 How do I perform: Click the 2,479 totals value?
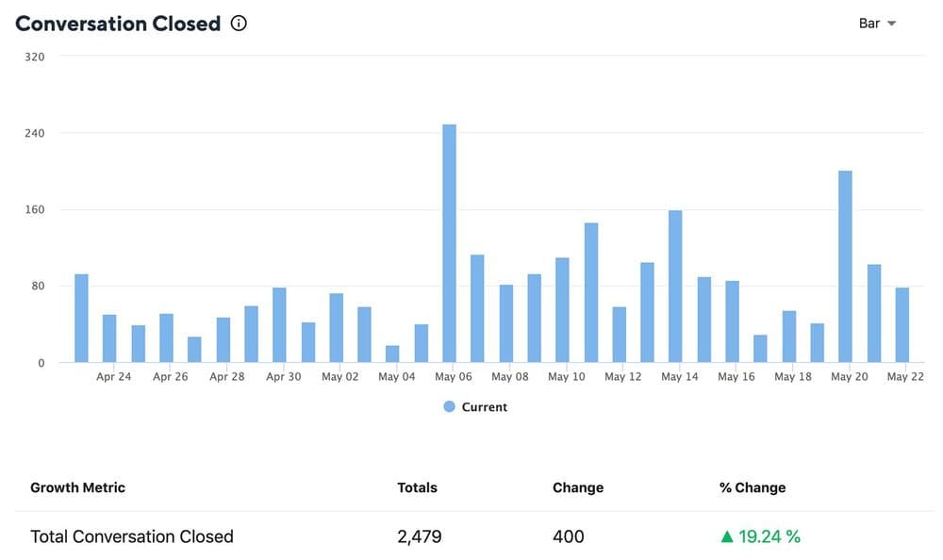(419, 537)
